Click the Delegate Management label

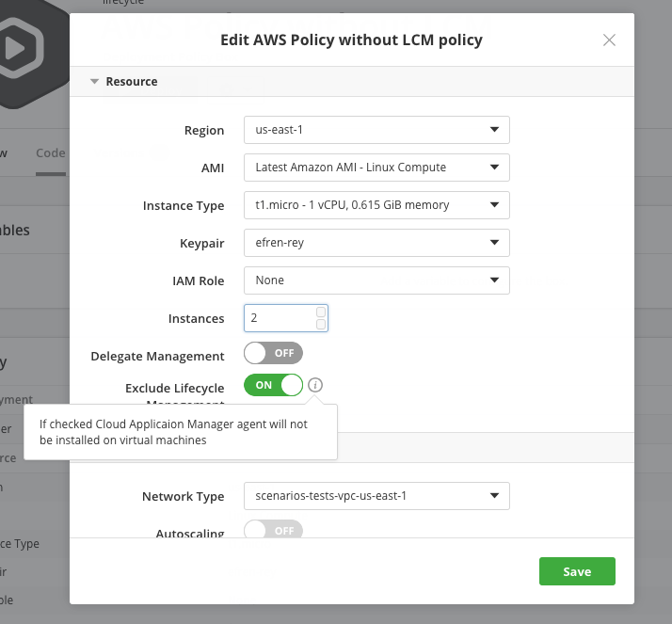[x=157, y=356]
